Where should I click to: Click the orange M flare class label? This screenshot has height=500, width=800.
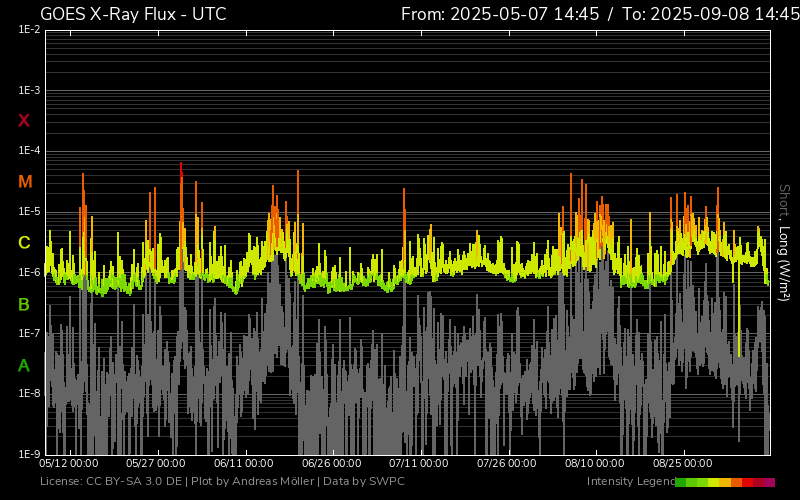click(25, 182)
